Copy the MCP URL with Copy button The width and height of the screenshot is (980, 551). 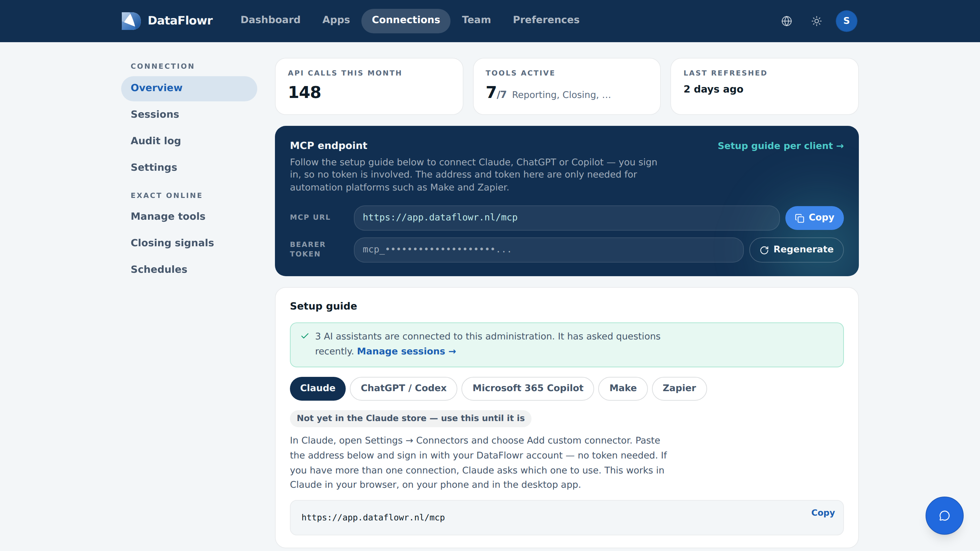click(814, 218)
